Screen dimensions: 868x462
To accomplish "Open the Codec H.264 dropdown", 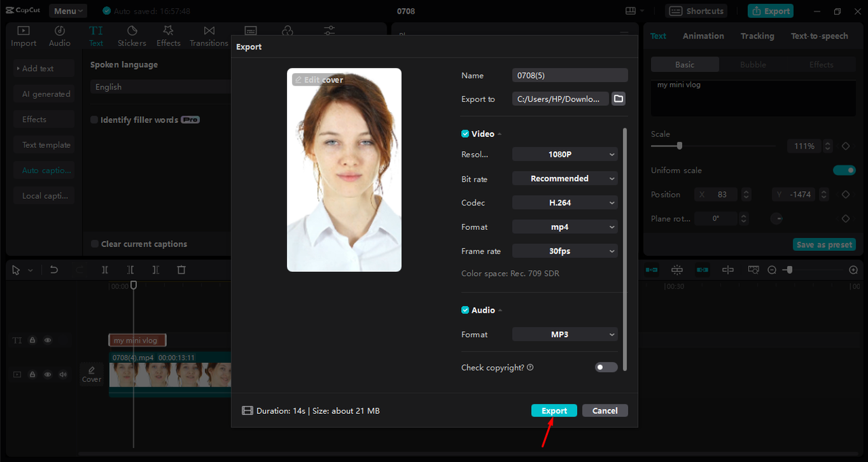I will (x=564, y=203).
